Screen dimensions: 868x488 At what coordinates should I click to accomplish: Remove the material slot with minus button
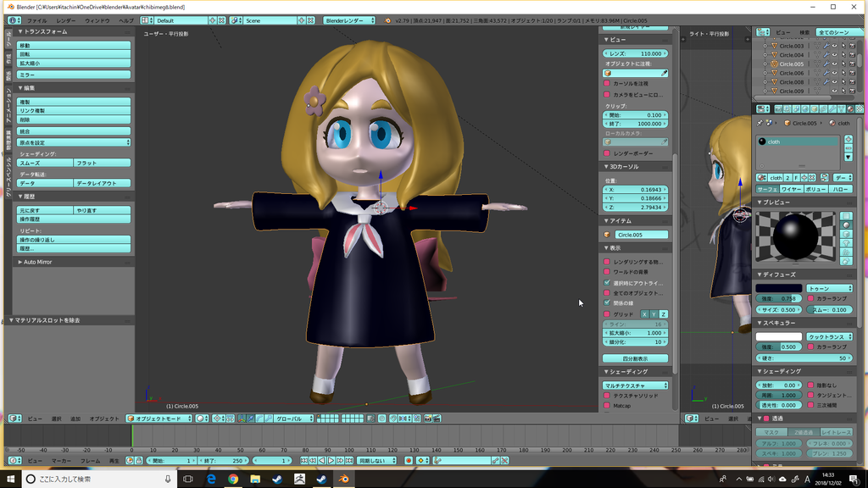[849, 148]
